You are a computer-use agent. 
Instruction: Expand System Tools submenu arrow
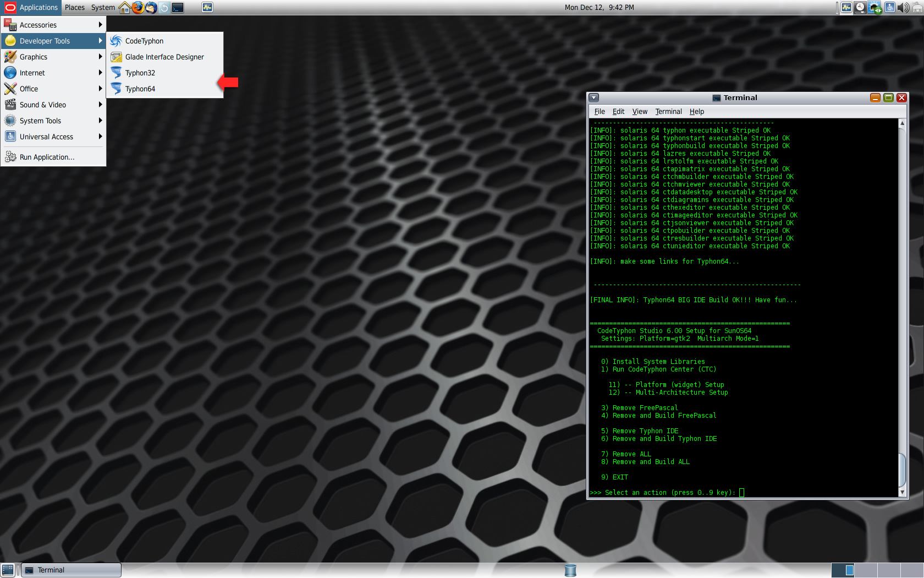(x=100, y=121)
